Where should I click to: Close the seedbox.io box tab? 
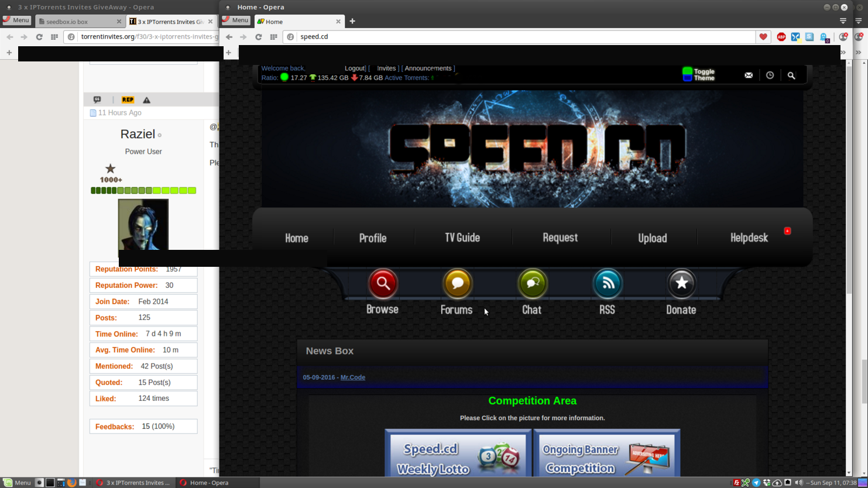point(119,22)
